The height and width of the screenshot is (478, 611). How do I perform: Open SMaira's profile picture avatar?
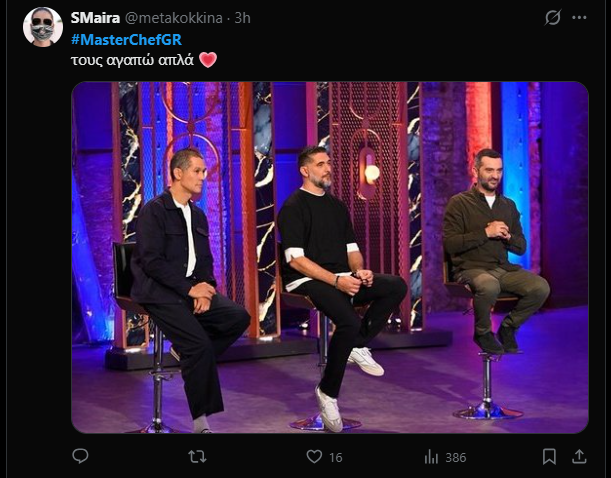[42, 27]
